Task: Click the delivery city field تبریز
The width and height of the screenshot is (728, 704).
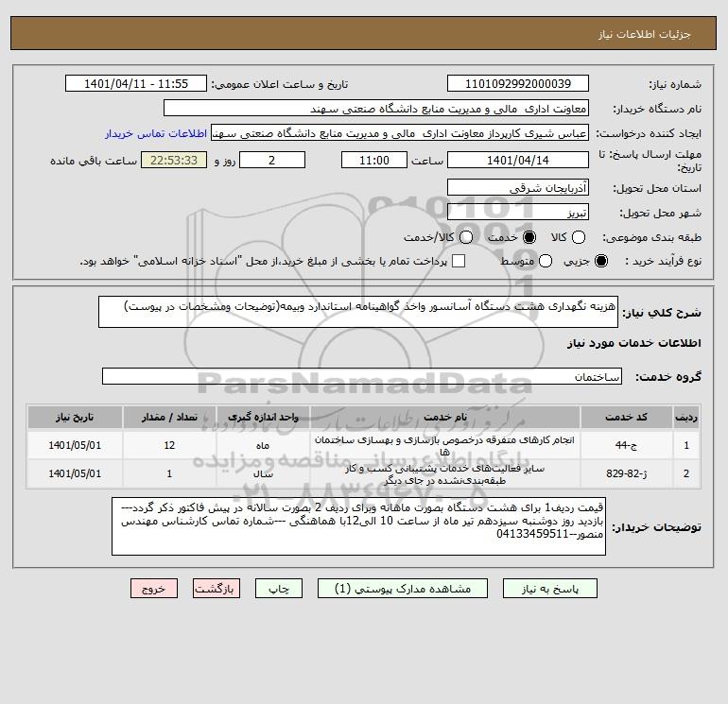Action: point(518,212)
